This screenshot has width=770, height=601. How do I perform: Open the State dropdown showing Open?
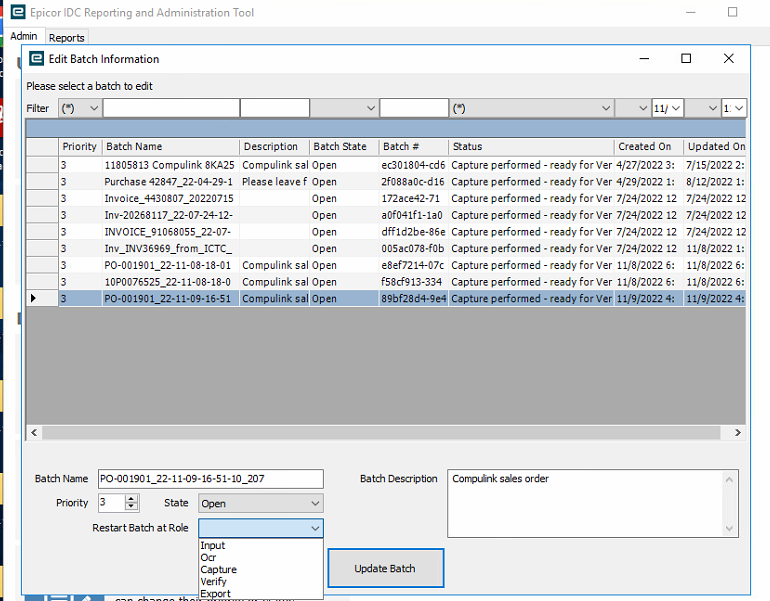(261, 503)
